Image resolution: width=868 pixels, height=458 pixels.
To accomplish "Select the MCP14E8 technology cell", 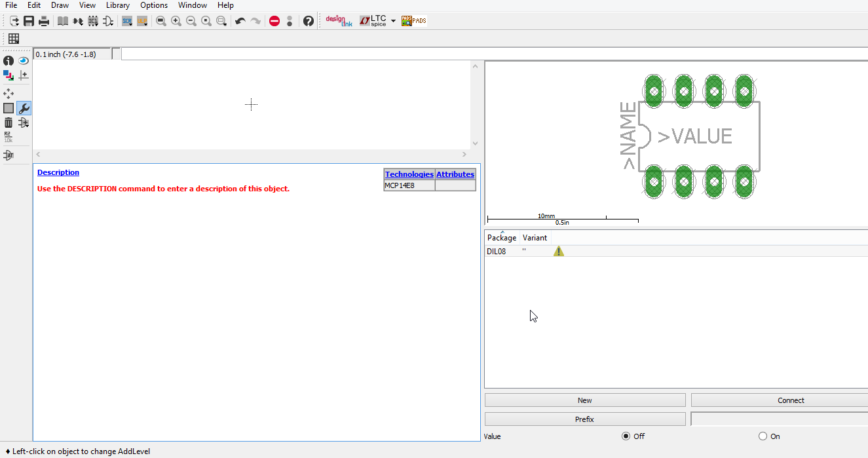I will (x=409, y=185).
